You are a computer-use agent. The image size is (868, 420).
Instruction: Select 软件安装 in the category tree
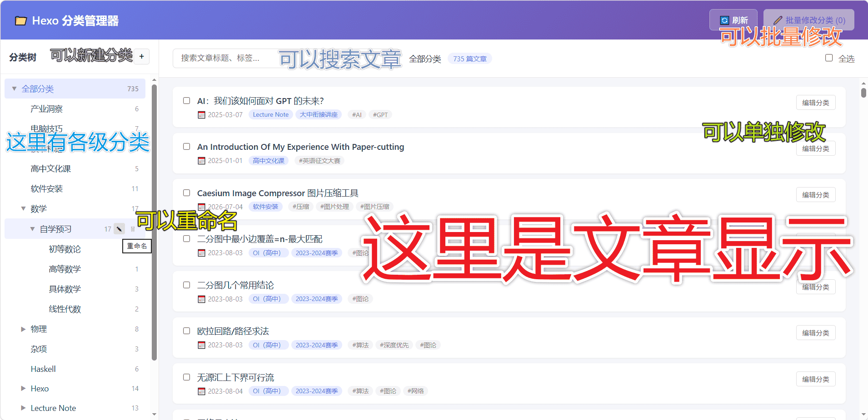75,188
